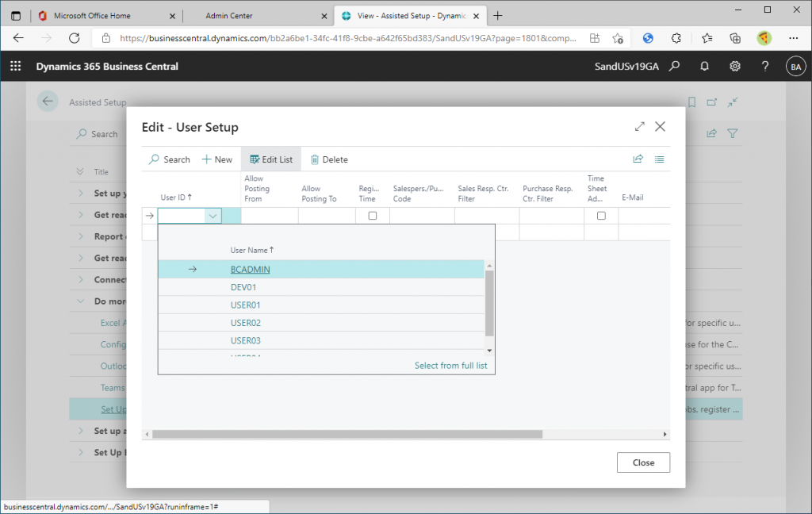Click the collapse page icon on Assisted Setup
This screenshot has width=812, height=514.
point(732,102)
